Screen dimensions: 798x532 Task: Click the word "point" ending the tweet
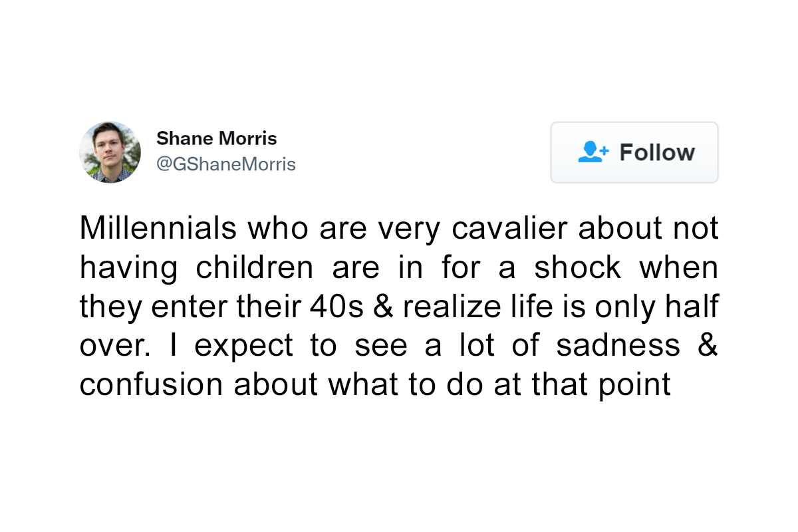(x=634, y=386)
